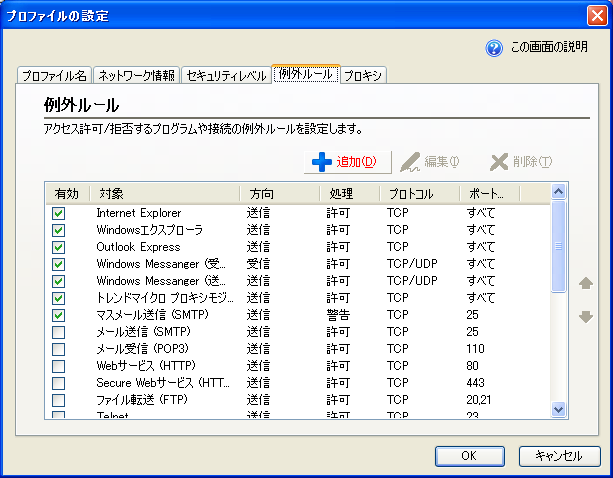Sort rules by プロトコル column header
The image size is (613, 478).
(419, 193)
